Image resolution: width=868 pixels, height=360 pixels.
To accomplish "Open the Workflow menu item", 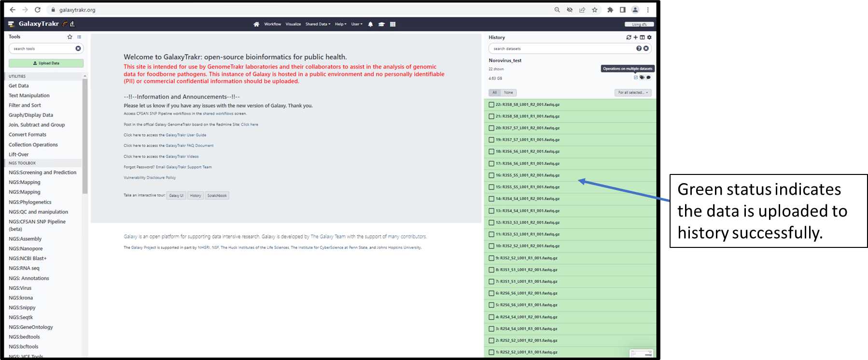I will coord(272,24).
